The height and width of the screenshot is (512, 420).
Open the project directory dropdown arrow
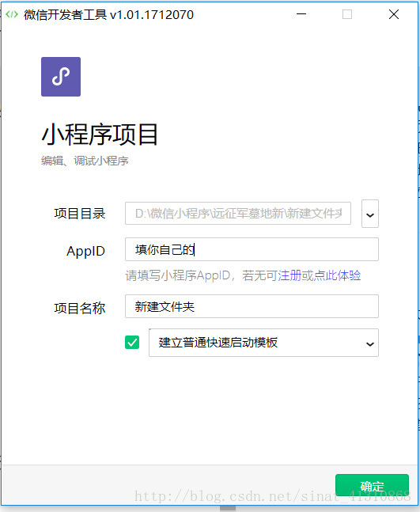pyautogui.click(x=370, y=214)
